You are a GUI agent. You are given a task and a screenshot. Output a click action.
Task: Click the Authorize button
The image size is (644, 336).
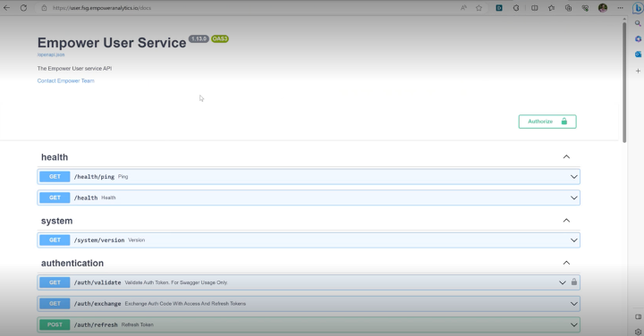(x=547, y=122)
